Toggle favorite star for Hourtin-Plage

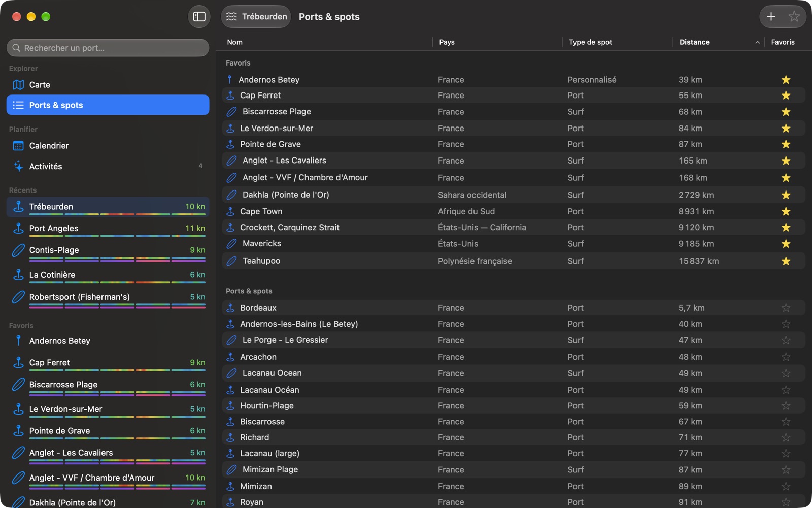point(786,406)
